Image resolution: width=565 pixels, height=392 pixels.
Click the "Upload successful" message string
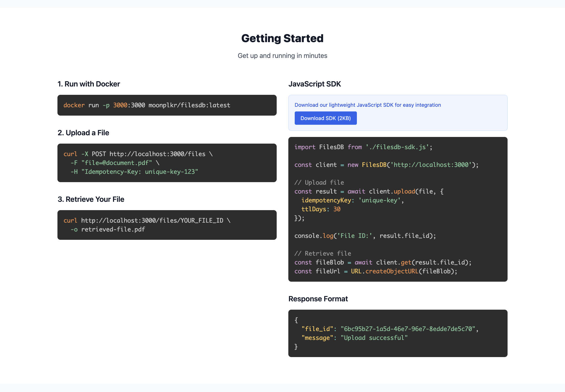point(374,338)
